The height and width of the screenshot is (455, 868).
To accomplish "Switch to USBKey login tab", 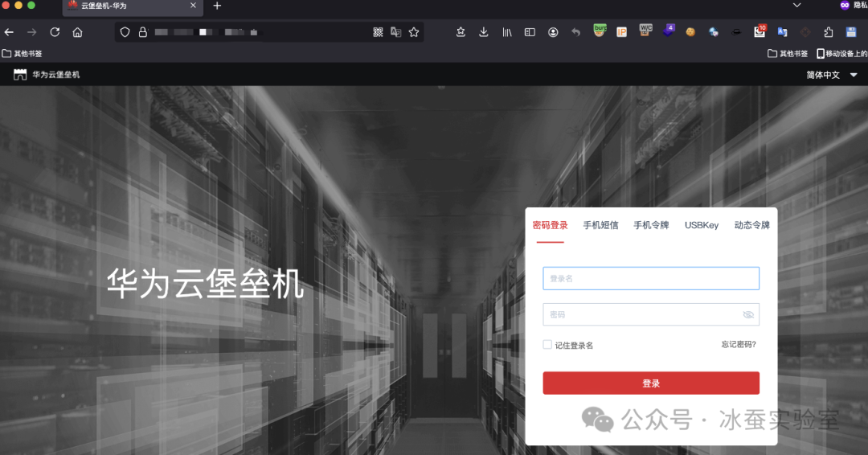I will coord(702,225).
